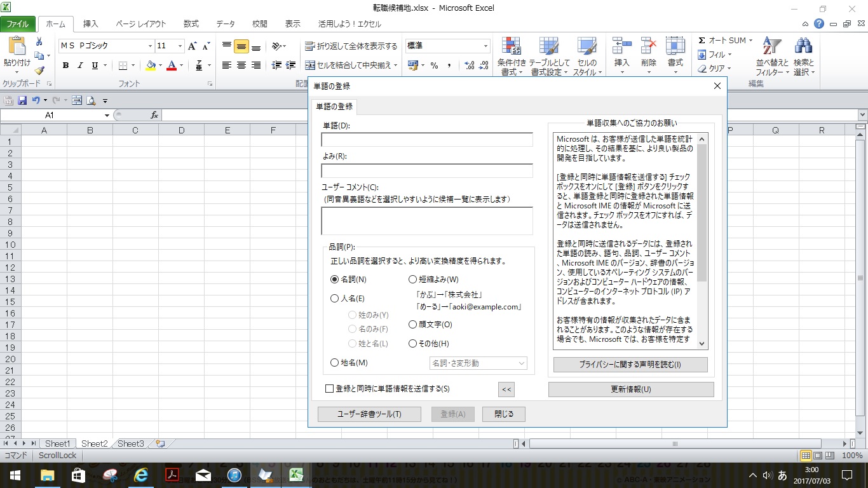Click the Format Painter brush icon
This screenshot has width=868, height=488.
(39, 71)
